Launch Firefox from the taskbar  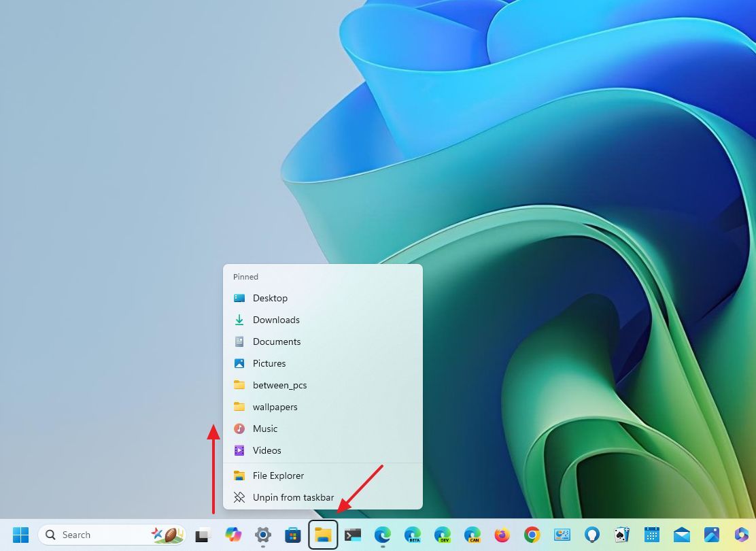tap(502, 535)
